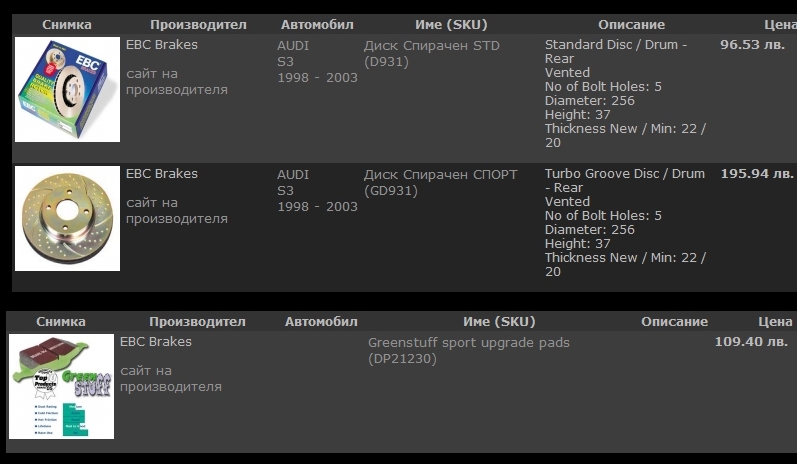Open the Диск Спирачен STD (D931) product

[431, 53]
